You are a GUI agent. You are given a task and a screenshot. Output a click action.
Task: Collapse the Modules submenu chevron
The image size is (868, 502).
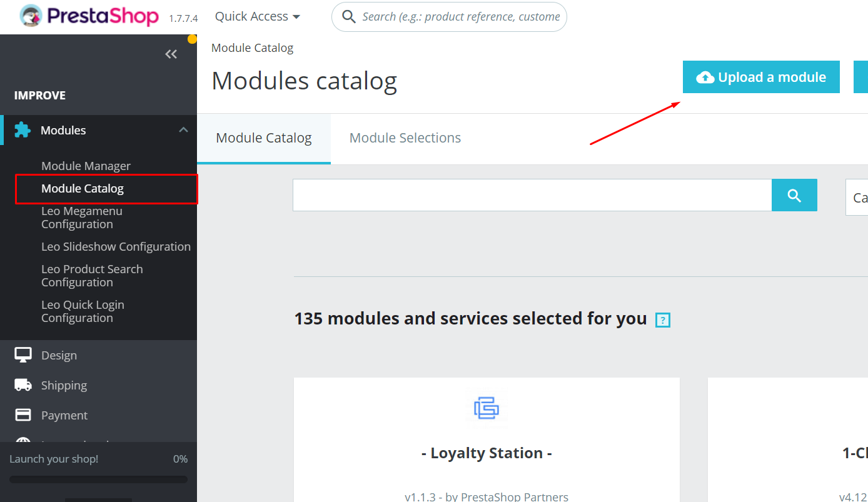coord(183,129)
